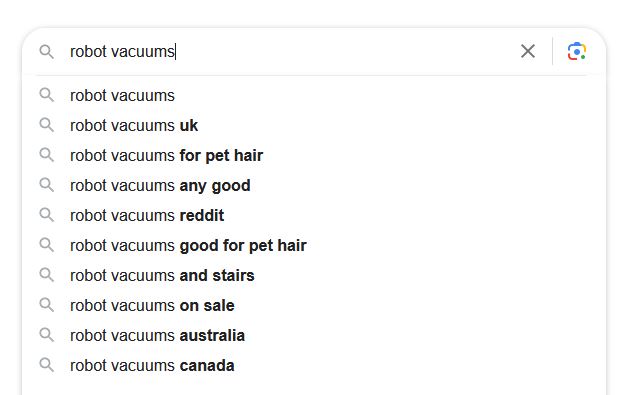
Task: Click the text field containing 'robot vacuums'
Action: point(291,52)
